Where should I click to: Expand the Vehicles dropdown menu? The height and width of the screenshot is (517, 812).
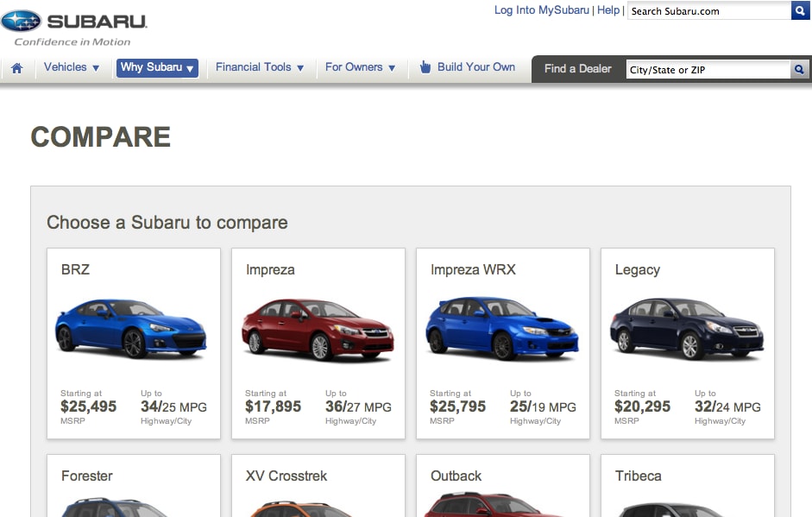(x=72, y=67)
